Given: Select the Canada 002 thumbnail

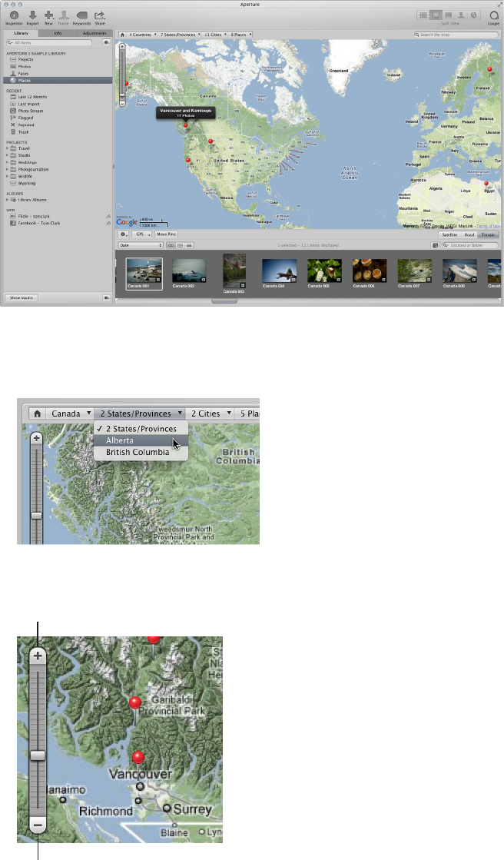Looking at the screenshot, I should (x=189, y=271).
